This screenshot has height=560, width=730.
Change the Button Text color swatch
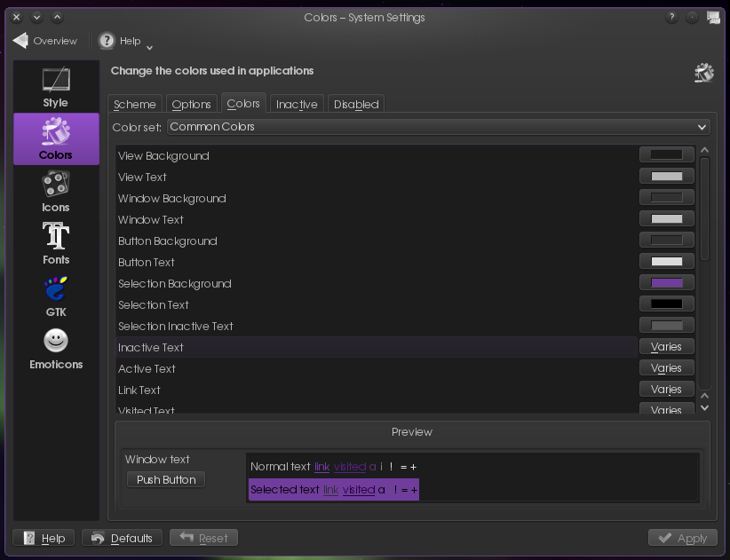(667, 262)
